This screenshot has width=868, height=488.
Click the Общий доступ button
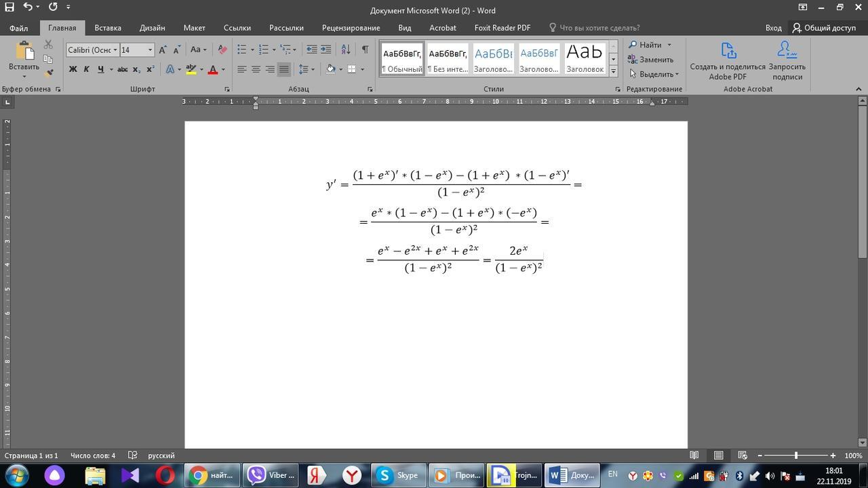click(824, 28)
